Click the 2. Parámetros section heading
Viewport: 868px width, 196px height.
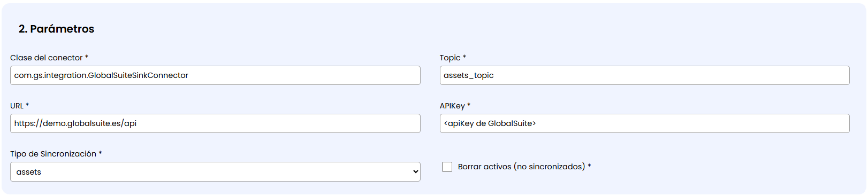[56, 29]
